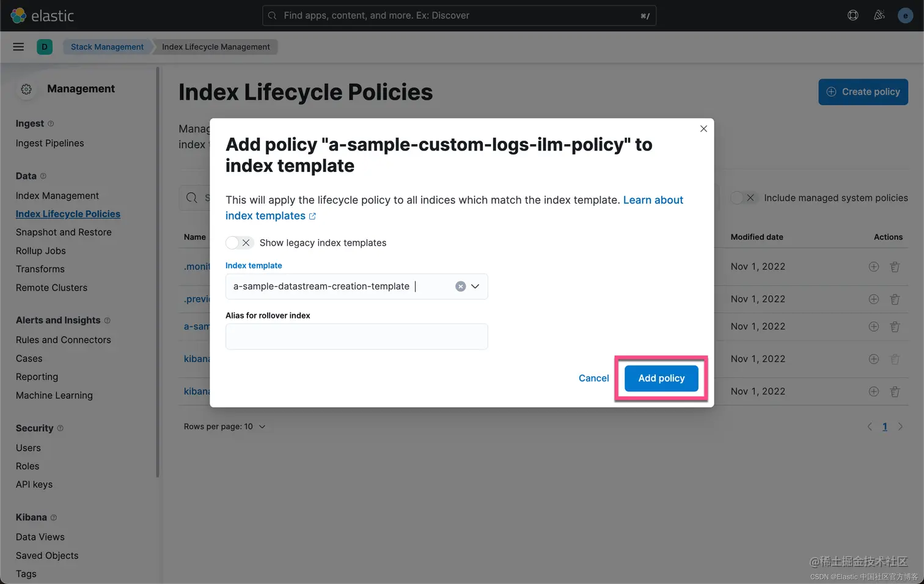The height and width of the screenshot is (584, 924).
Task: Click the add-to-template plus icon in the a-sam policy row
Action: (x=874, y=327)
